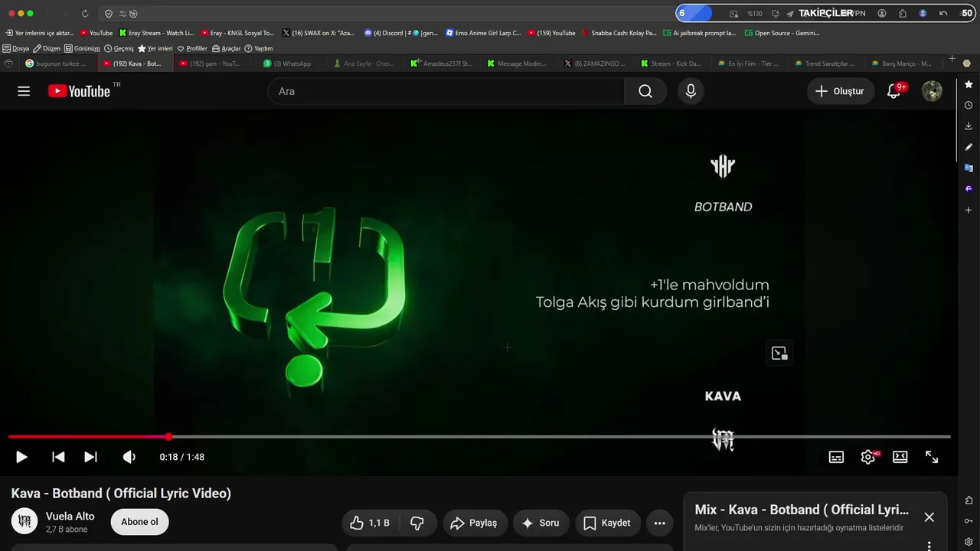Open the shield tracking protection icon
The image size is (980, 551).
point(108,14)
